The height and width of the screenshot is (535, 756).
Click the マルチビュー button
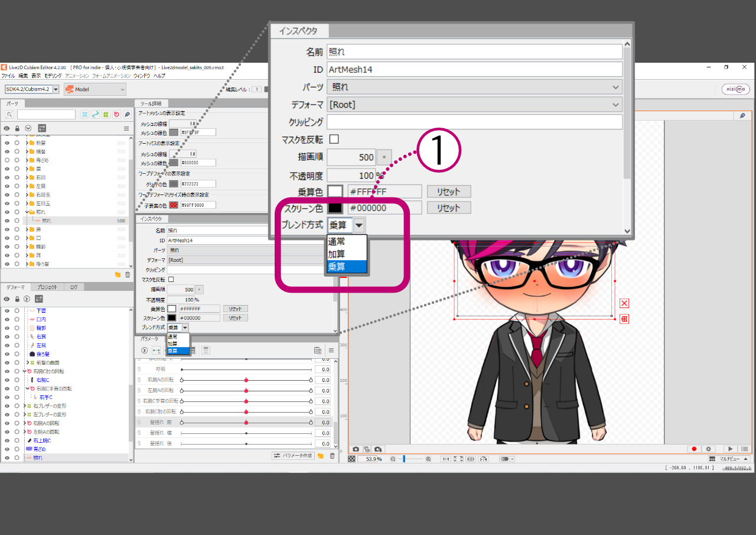729,459
